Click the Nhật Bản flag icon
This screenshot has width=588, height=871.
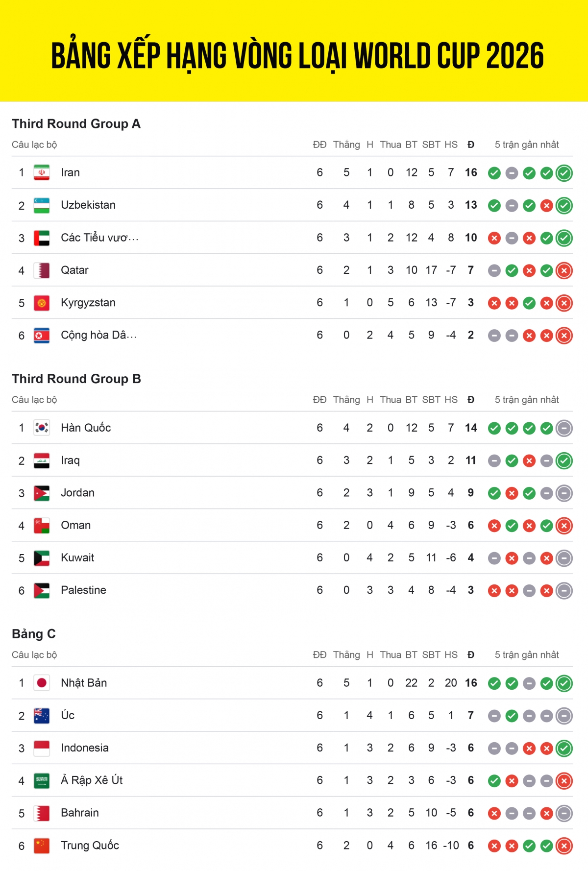point(42,683)
